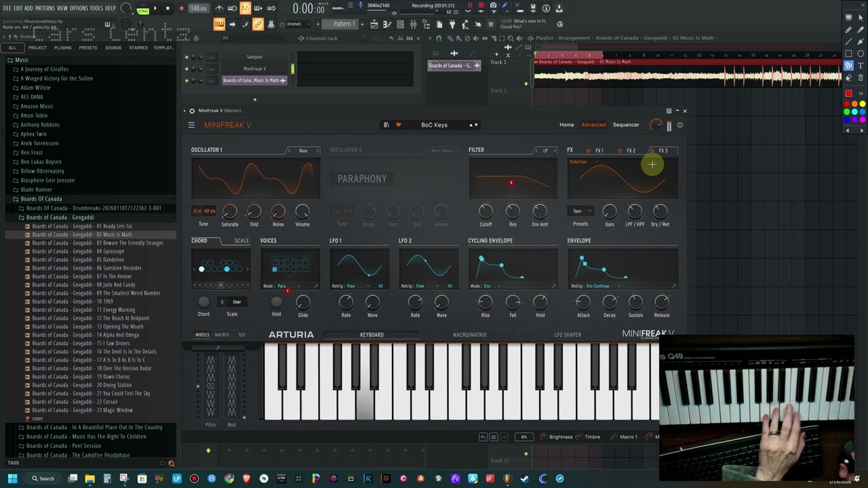The width and height of the screenshot is (868, 488).
Task: Open the Tape presets dropdown
Action: (x=580, y=211)
